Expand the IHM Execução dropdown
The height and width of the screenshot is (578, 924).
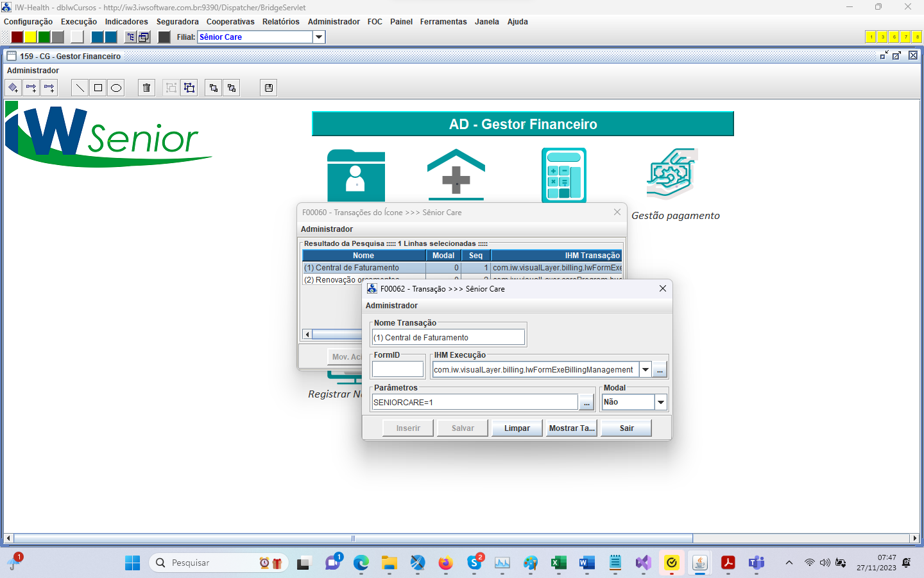tap(646, 369)
